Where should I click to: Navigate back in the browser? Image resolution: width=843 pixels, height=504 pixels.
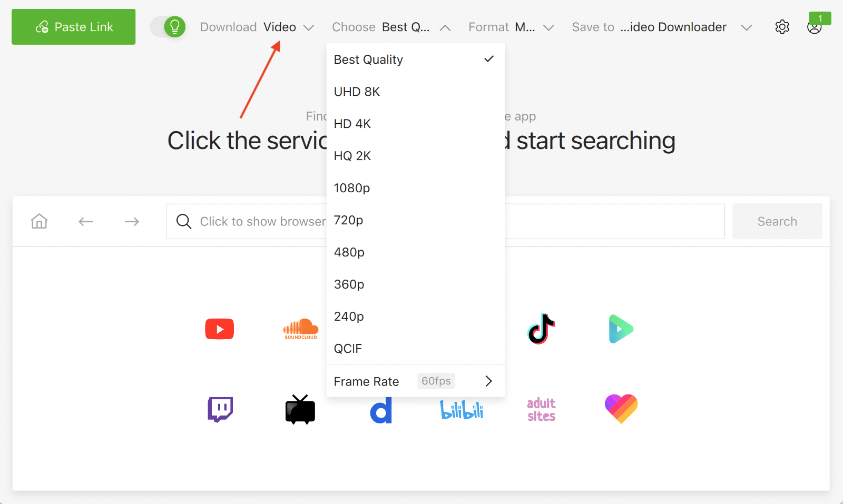[85, 222]
